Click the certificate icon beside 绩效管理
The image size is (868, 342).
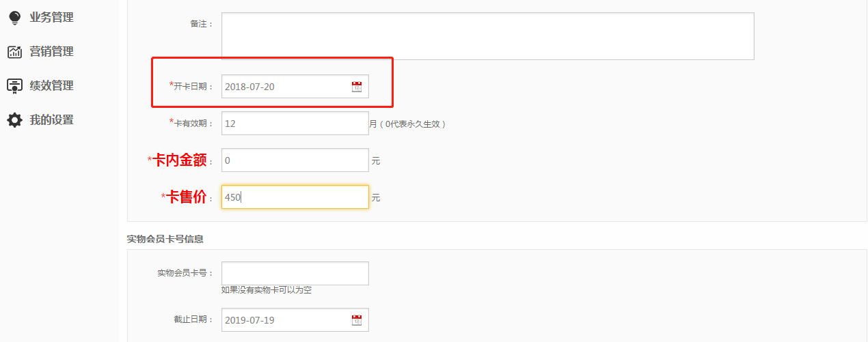click(14, 86)
